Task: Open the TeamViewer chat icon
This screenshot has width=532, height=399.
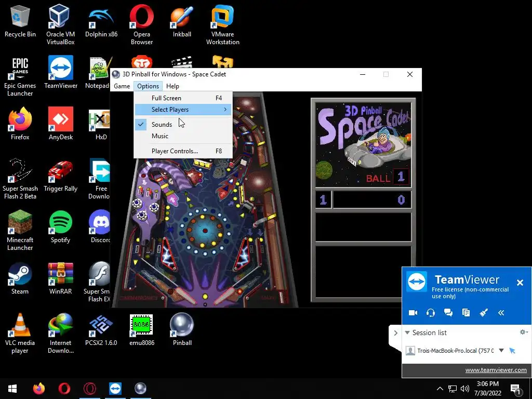Action: 448,313
